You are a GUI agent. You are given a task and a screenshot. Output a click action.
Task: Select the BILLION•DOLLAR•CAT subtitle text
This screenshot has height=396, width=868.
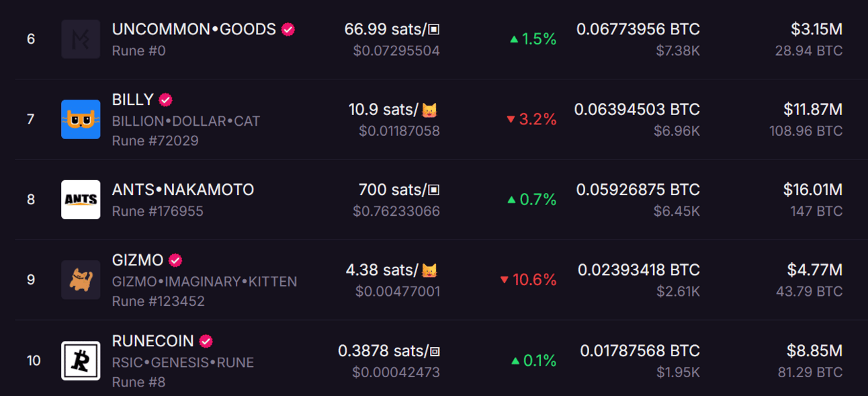click(186, 122)
